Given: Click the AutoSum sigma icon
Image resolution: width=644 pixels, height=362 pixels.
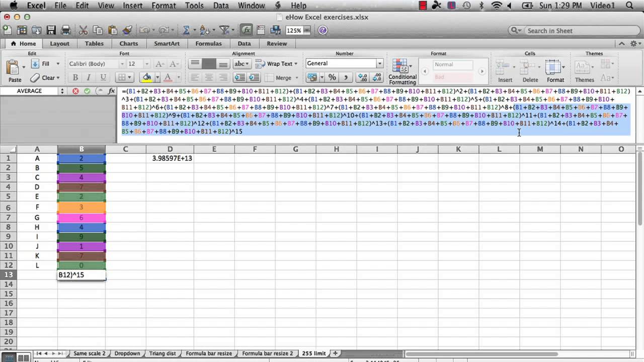Looking at the screenshot, I should pos(186,30).
